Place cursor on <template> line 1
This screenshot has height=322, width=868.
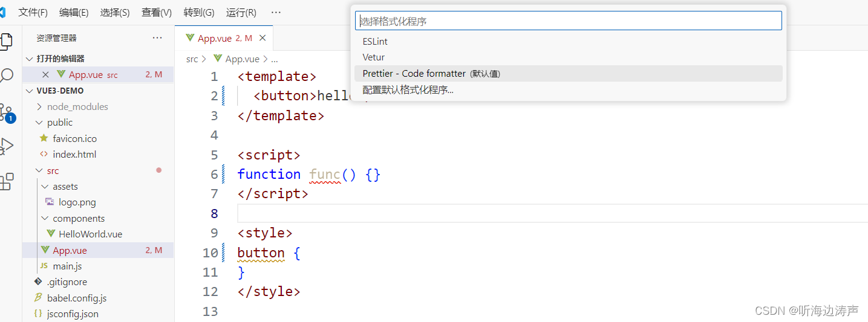(276, 77)
